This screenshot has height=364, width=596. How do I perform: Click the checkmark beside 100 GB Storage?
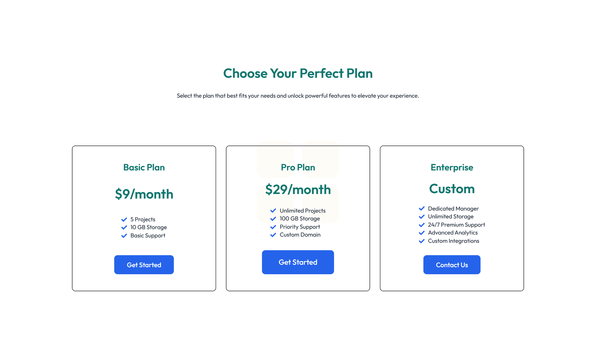tap(273, 218)
